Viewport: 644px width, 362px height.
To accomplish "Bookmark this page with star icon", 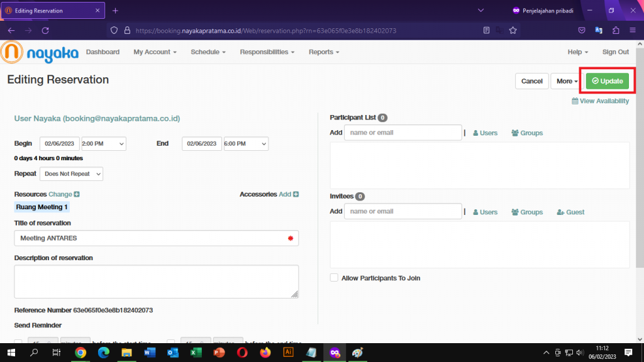I will (513, 30).
